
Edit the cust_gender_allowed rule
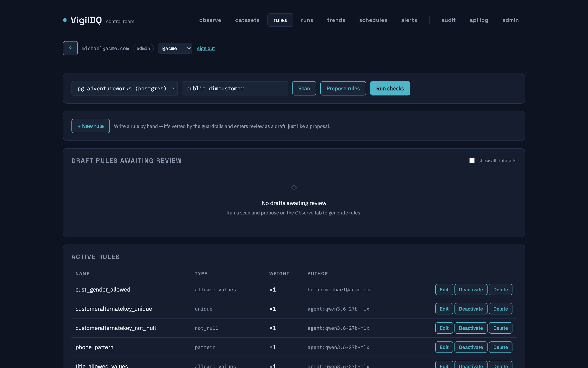click(x=444, y=290)
